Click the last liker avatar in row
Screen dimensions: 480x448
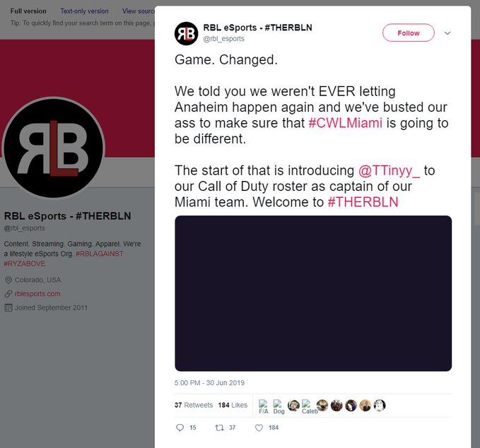click(380, 405)
